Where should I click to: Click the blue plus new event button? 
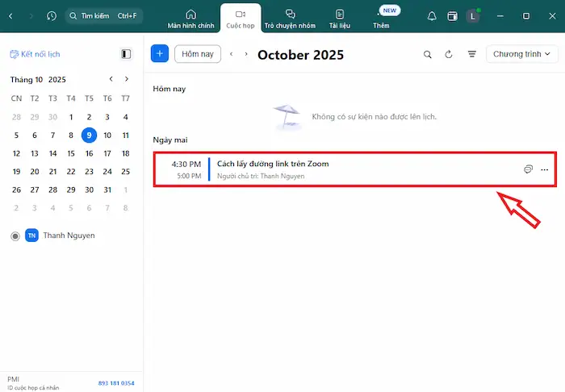(160, 54)
